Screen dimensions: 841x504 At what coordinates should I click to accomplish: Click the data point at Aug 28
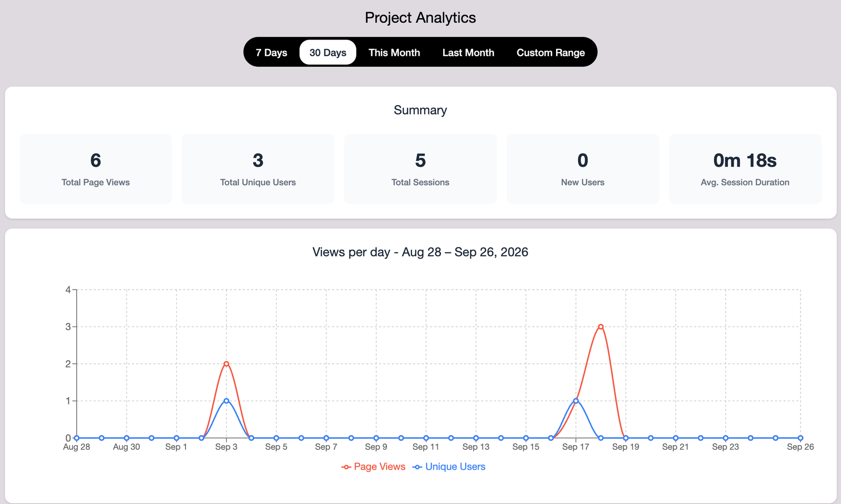[x=77, y=438]
